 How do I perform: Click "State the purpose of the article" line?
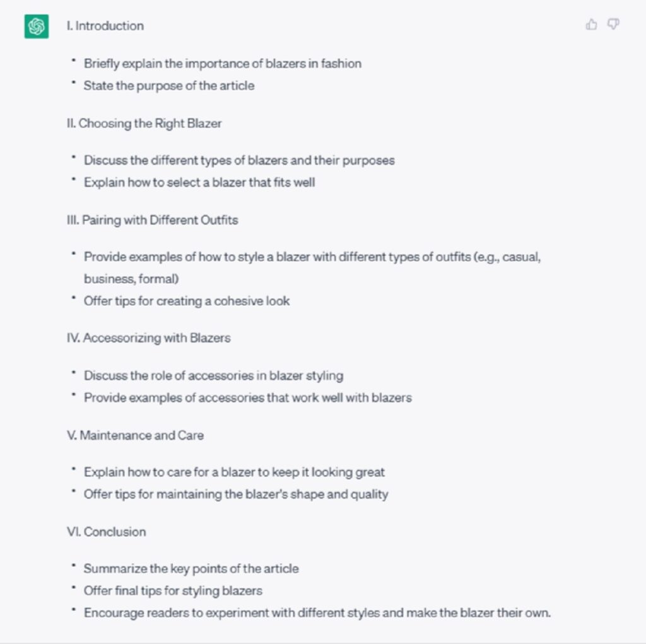[169, 85]
